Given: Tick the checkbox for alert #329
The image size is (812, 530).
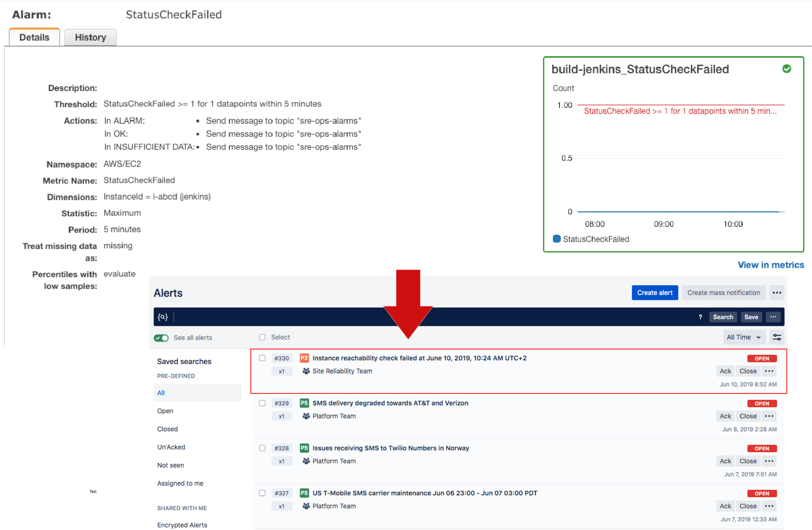Looking at the screenshot, I should pyautogui.click(x=262, y=403).
